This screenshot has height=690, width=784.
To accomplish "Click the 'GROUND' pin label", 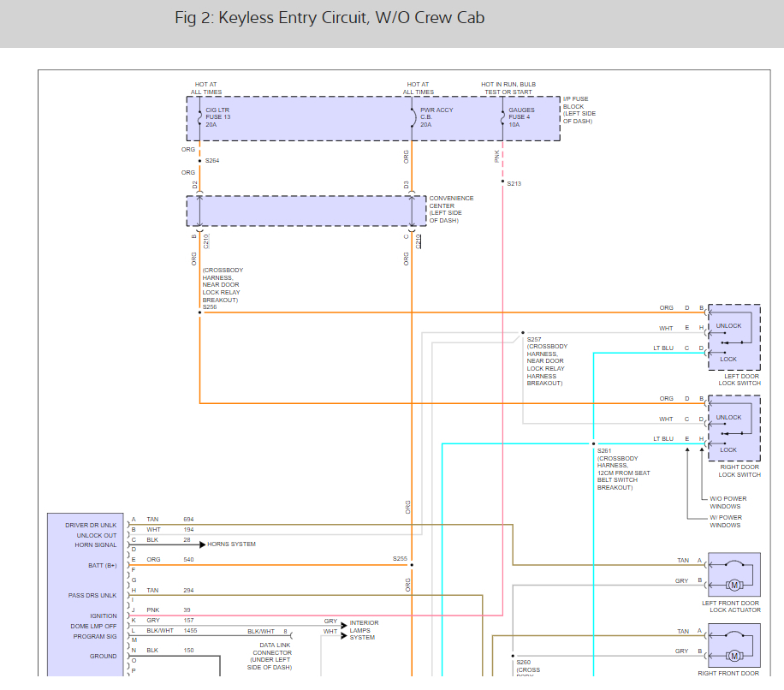I will [x=103, y=656].
